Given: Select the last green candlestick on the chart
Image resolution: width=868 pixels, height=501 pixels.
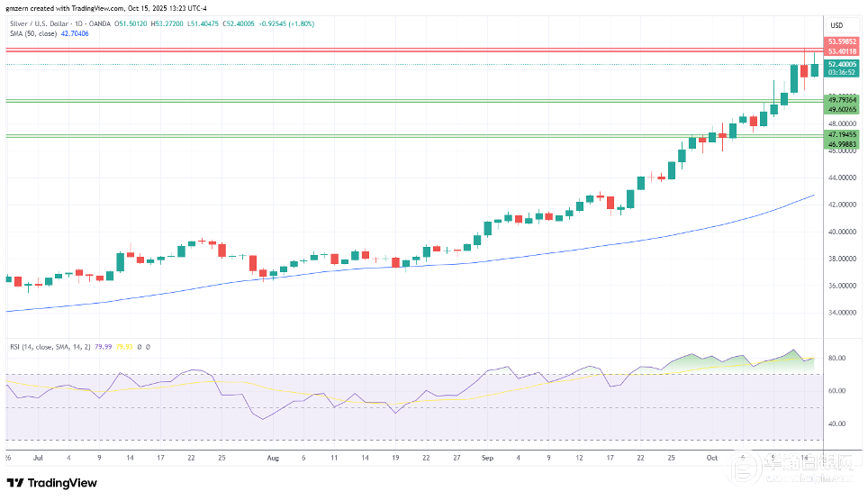Looking at the screenshot, I should tap(815, 68).
